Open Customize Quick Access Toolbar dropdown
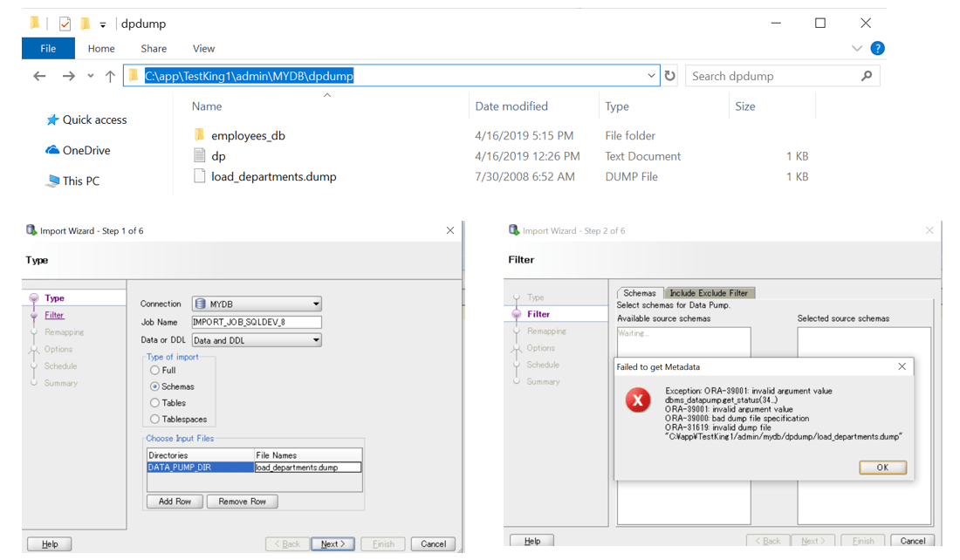 [x=103, y=25]
